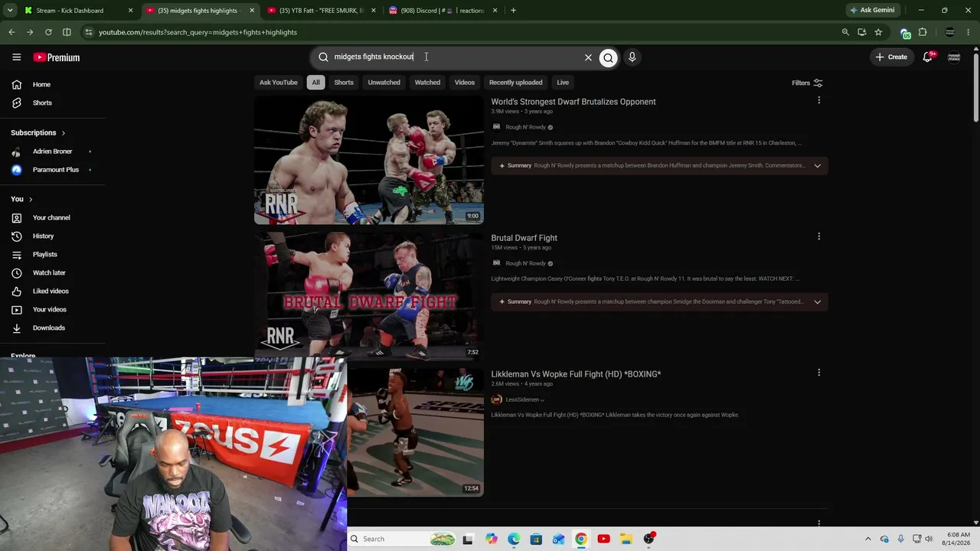Image resolution: width=980 pixels, height=551 pixels.
Task: Filter results by Unwatched chip
Action: [x=384, y=83]
